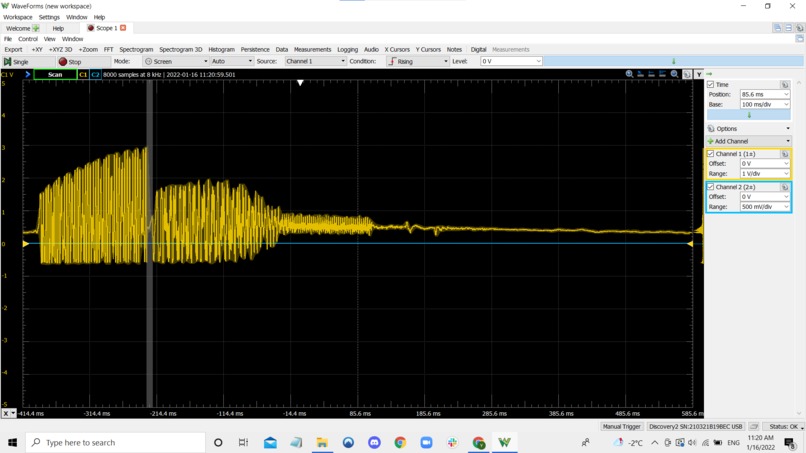
Task: Click the second cursor-layout icon above the plot
Action: (x=651, y=74)
